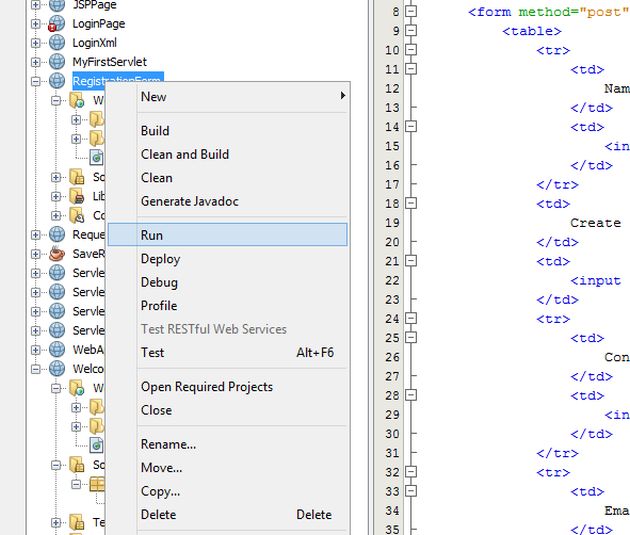Select the LoginXml tree item

click(94, 43)
